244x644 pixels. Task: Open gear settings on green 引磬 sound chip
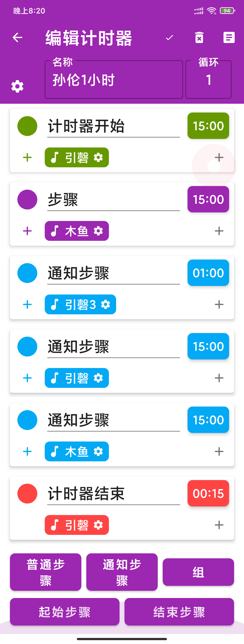(98, 157)
